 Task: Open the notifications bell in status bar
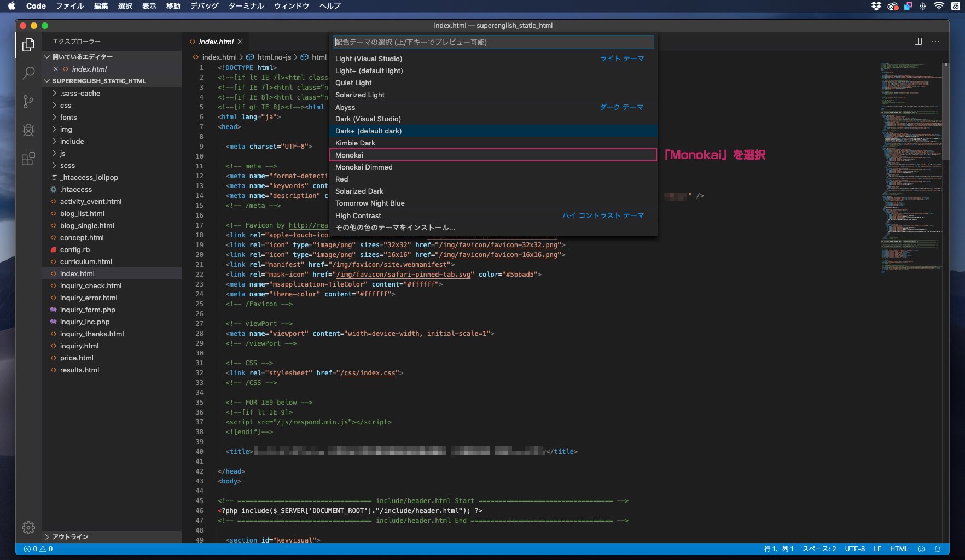(937, 549)
